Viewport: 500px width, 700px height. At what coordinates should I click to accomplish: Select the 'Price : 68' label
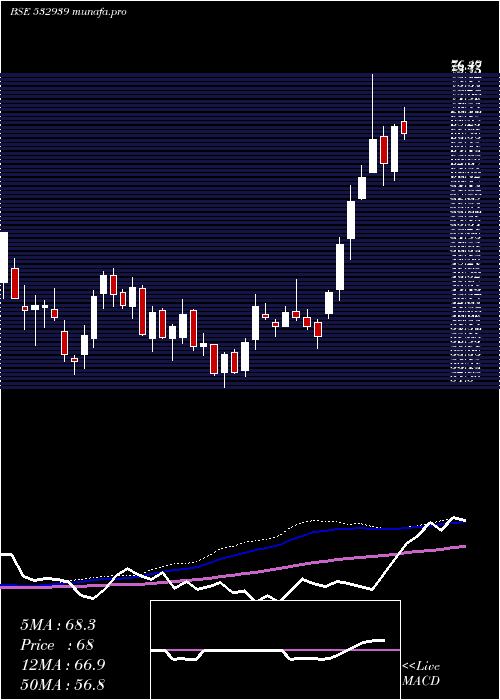[x=57, y=645]
